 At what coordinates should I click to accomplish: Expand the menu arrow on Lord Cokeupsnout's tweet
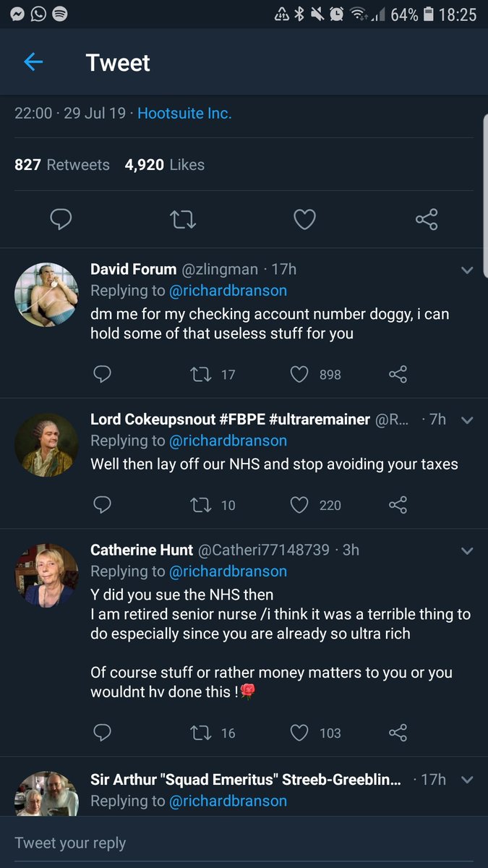(467, 420)
